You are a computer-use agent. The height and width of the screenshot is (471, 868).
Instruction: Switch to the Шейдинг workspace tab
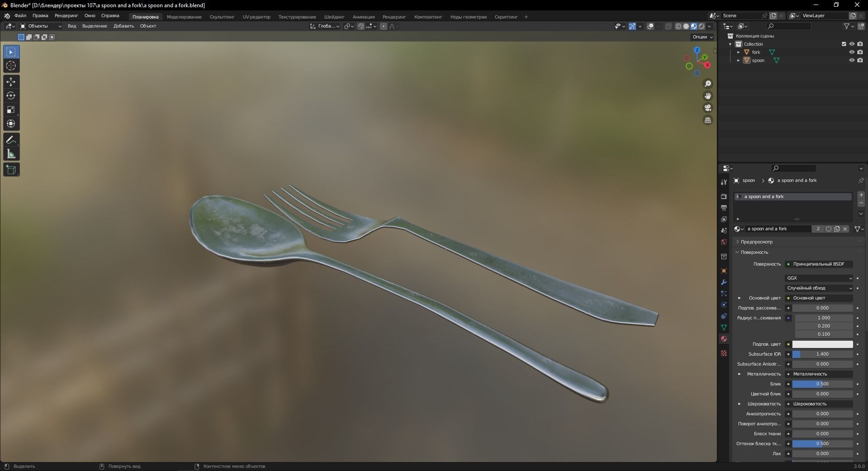(334, 17)
